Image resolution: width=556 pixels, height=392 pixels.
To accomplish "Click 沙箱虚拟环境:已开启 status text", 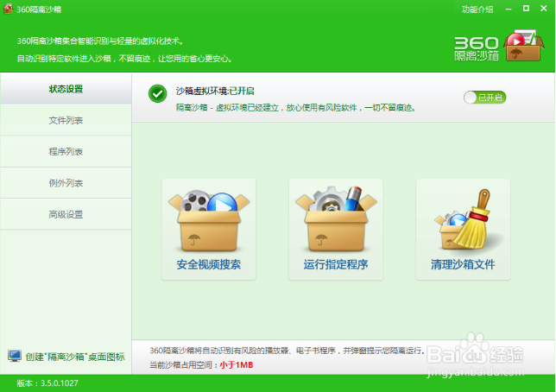I will pyautogui.click(x=215, y=91).
